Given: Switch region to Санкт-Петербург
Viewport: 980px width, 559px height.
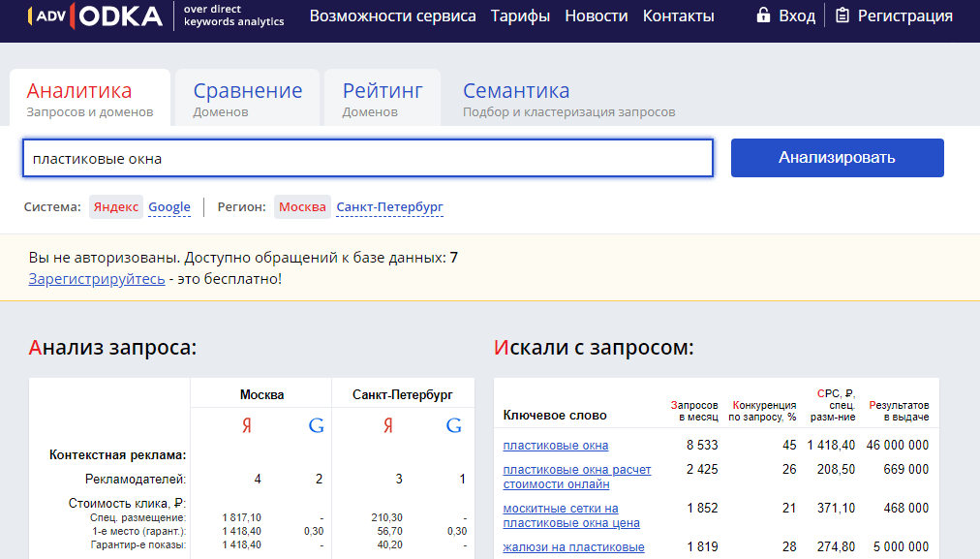Looking at the screenshot, I should pos(388,206).
